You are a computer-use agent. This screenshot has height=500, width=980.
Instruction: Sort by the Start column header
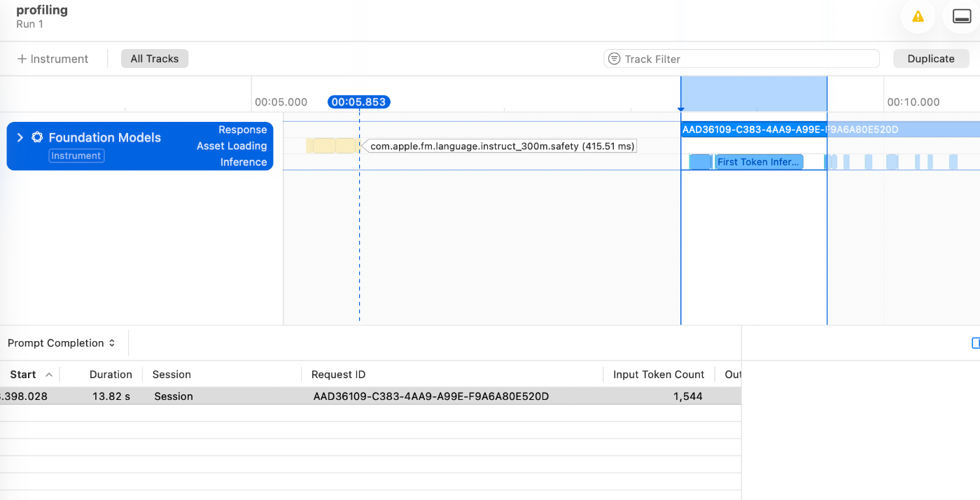[x=23, y=375]
